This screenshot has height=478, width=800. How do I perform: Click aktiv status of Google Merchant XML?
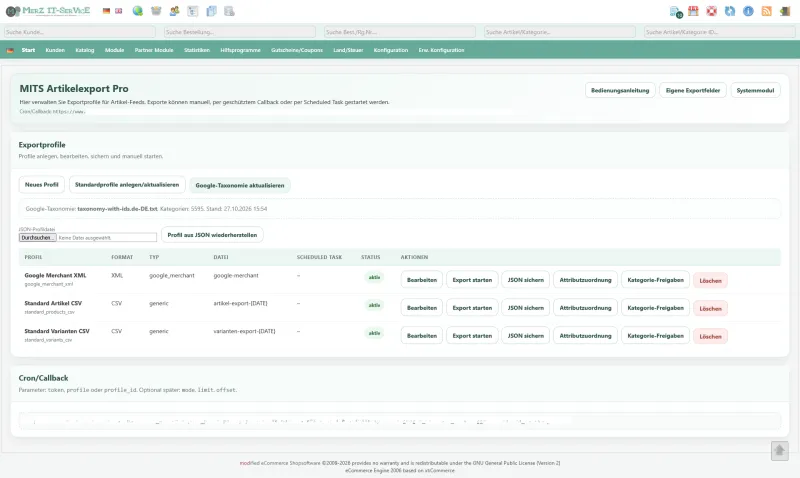[374, 278]
